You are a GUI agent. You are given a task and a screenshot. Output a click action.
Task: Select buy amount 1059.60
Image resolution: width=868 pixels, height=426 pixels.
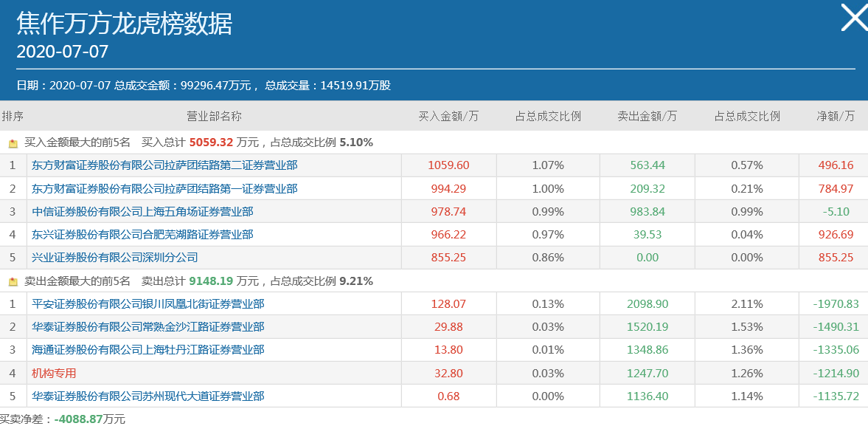point(448,165)
